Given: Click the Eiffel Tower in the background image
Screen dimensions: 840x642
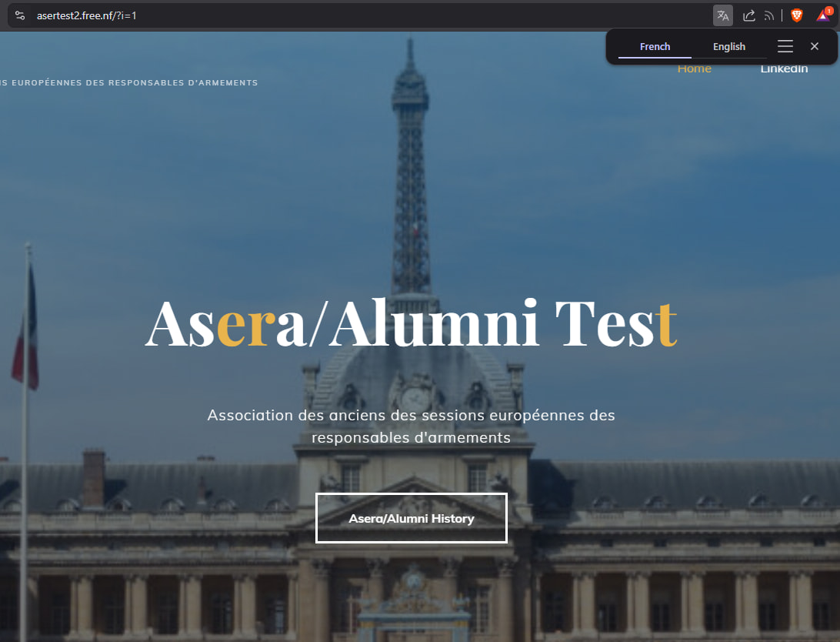Looking at the screenshot, I should click(x=410, y=172).
